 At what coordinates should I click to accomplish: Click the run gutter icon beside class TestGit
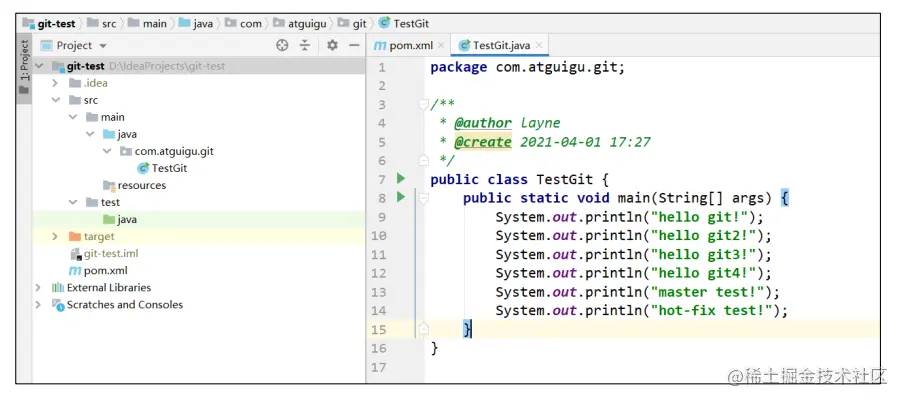point(401,179)
